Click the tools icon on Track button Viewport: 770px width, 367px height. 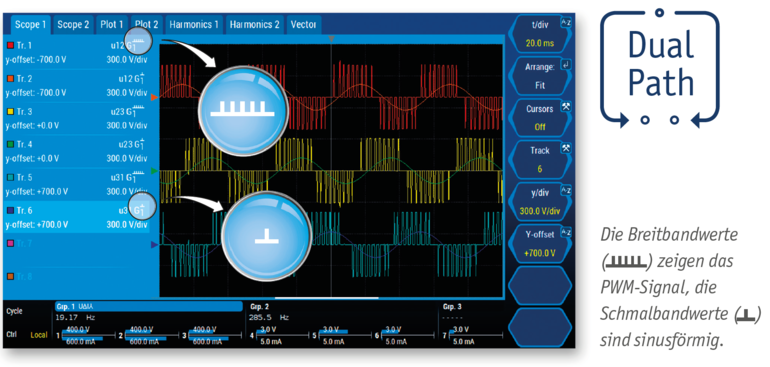[x=565, y=148]
